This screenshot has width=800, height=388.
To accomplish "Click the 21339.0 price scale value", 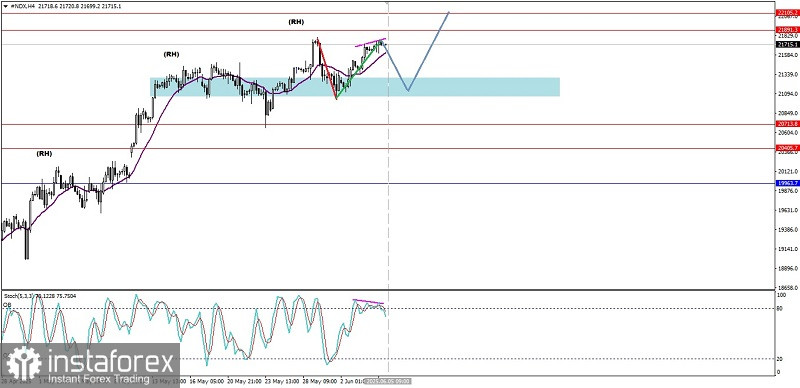I will coord(788,75).
